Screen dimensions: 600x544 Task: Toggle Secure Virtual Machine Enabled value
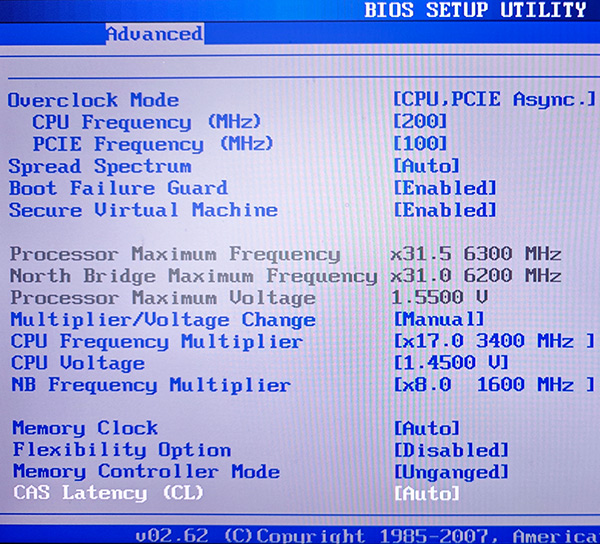(x=445, y=210)
